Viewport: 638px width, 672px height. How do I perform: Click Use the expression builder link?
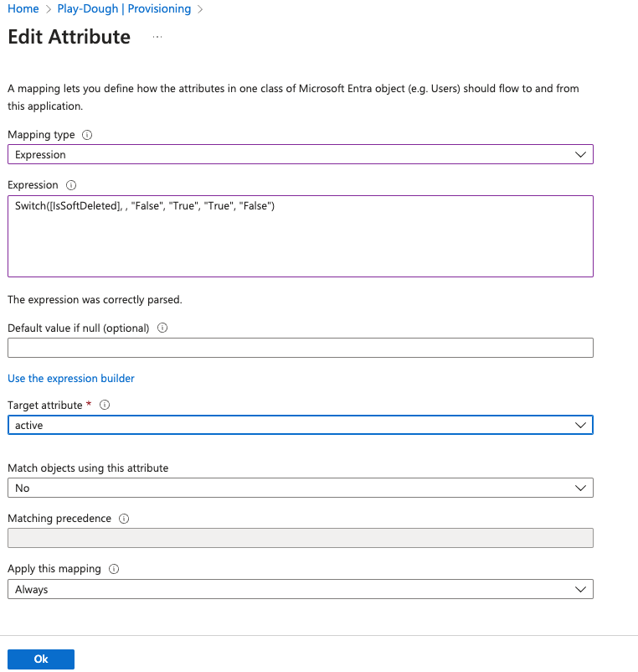71,379
